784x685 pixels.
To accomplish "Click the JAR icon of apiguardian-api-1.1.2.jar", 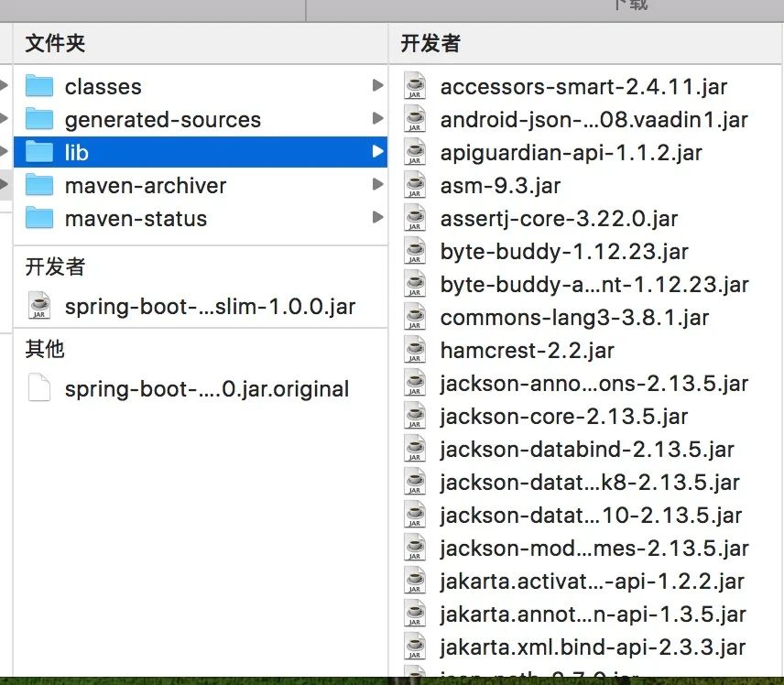I will pyautogui.click(x=415, y=151).
